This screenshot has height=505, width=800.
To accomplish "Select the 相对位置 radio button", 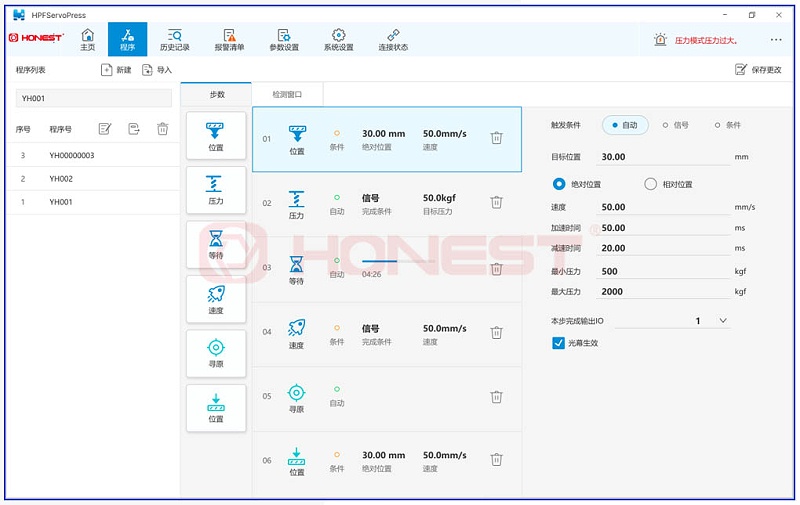I will [x=651, y=184].
